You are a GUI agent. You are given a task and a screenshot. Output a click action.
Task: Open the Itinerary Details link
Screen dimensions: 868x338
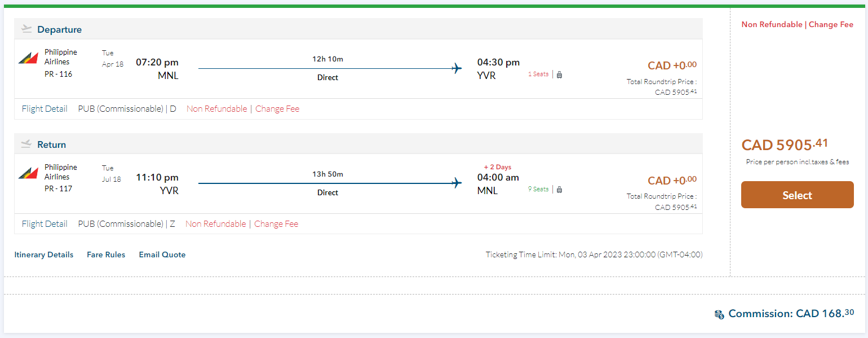[x=44, y=254]
